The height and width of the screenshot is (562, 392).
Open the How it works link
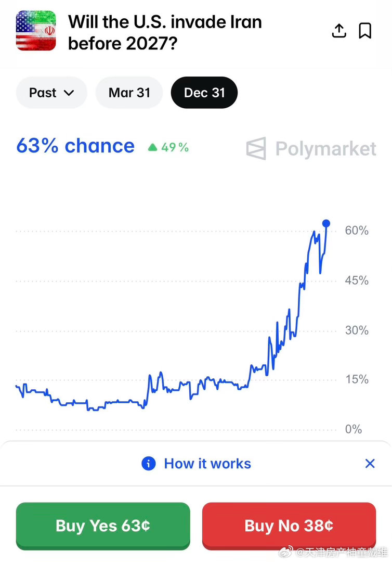(x=207, y=464)
